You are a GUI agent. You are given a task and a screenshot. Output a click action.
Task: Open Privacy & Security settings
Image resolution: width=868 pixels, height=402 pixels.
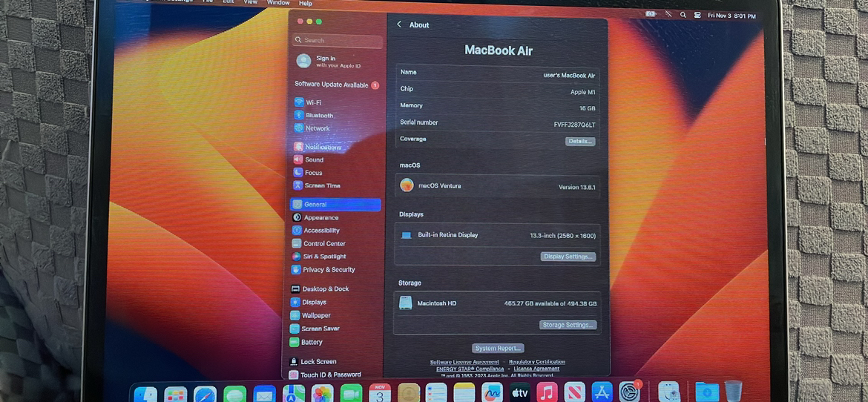coord(323,270)
